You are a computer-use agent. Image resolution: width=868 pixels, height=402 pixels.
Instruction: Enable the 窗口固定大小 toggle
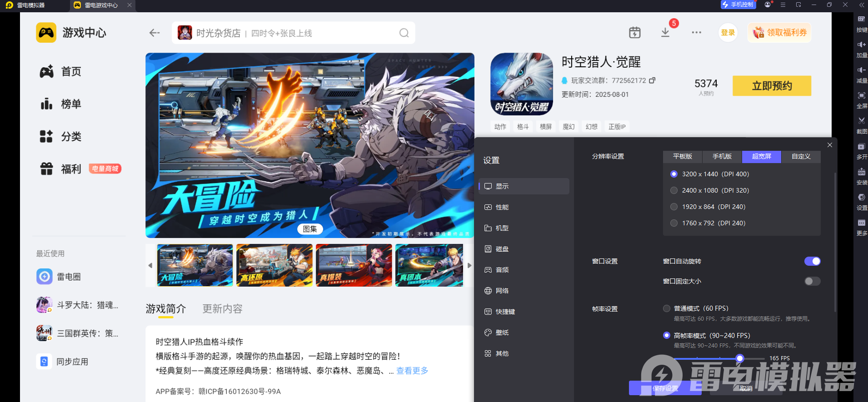813,281
